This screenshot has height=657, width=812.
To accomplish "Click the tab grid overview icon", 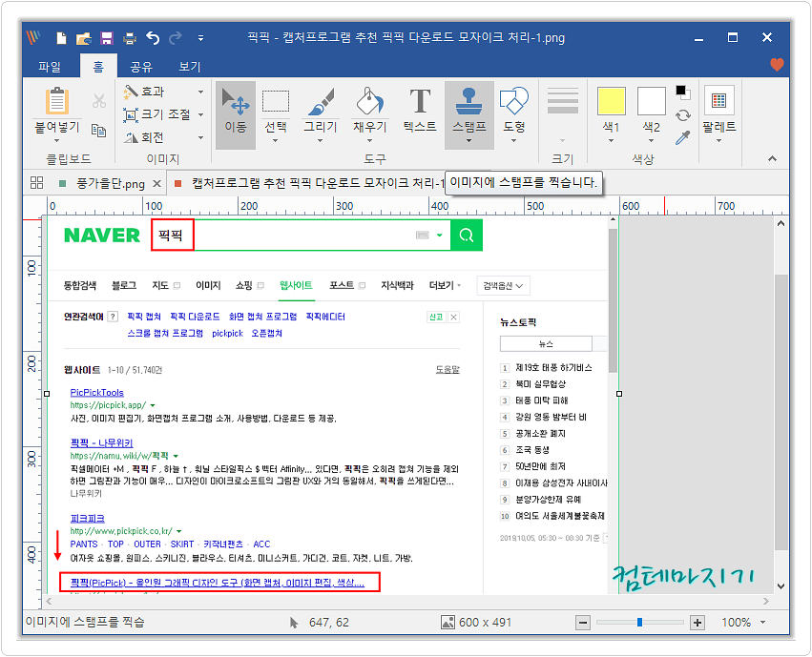I will click(37, 183).
